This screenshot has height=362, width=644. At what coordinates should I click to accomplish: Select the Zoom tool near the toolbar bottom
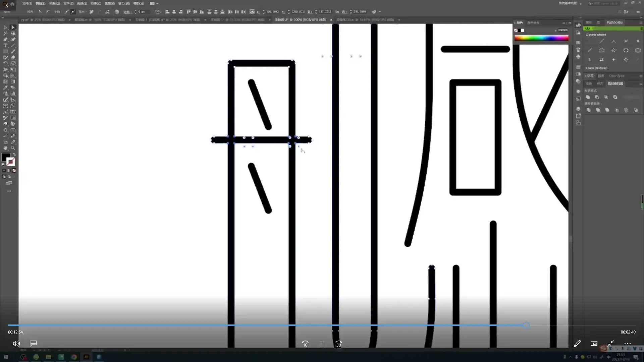13,148
